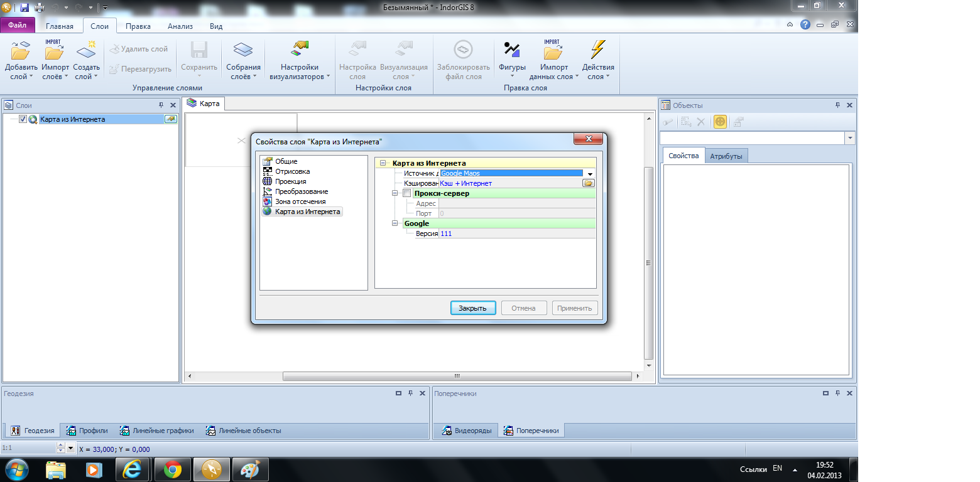Click the map horizontal scrollbar thumb
Screen dimensions: 980x482
point(457,377)
